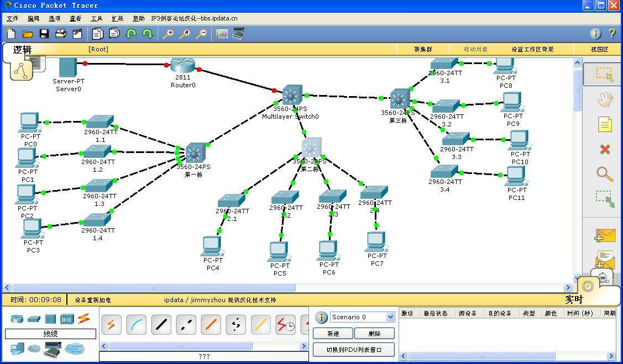The image size is (623, 364).
Task: Open the drawing palette icon
Action: click(x=222, y=34)
